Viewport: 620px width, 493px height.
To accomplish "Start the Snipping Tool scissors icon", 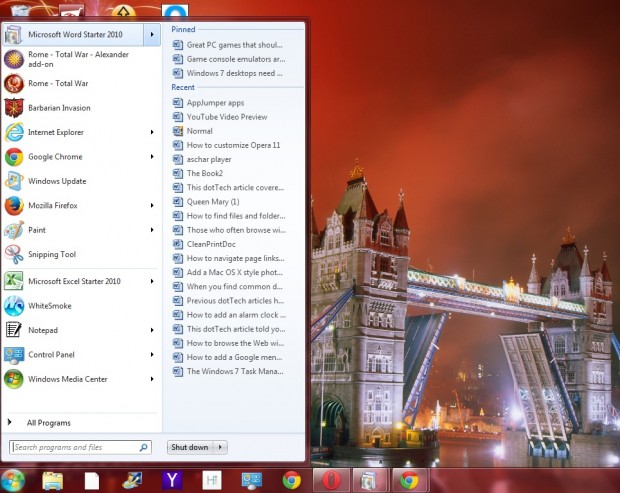I will tap(14, 255).
